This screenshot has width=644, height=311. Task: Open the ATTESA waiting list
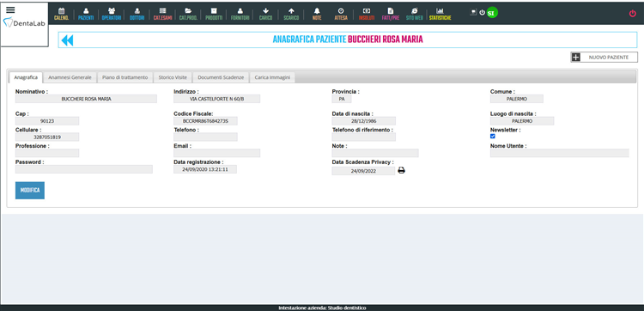click(x=341, y=14)
